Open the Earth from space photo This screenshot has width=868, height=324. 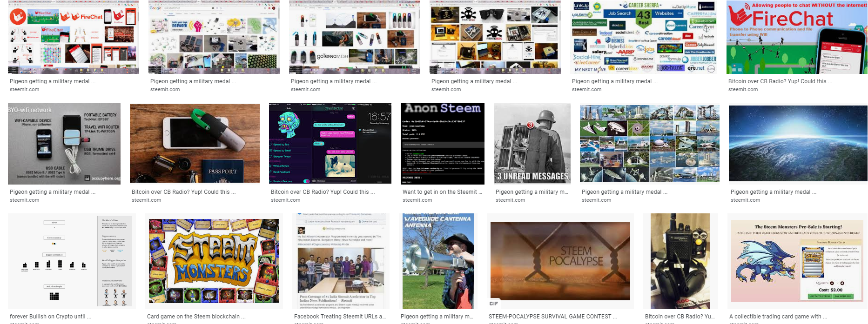(798, 144)
